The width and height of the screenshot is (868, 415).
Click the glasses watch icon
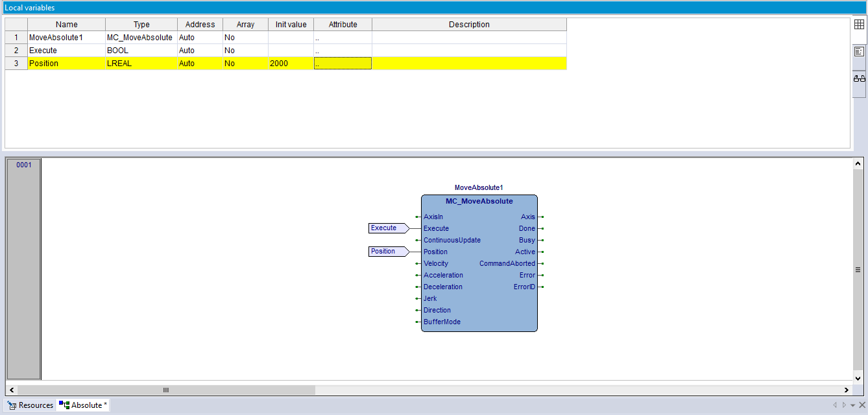859,78
